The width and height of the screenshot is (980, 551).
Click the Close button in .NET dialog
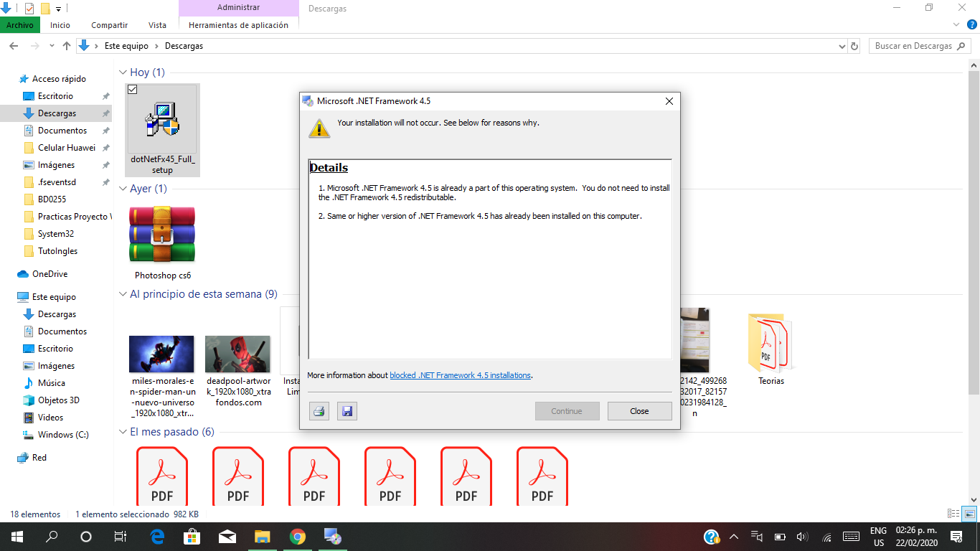coord(639,411)
